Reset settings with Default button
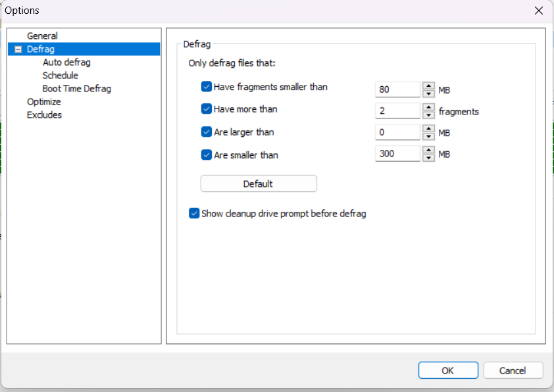The image size is (554, 392). (258, 184)
